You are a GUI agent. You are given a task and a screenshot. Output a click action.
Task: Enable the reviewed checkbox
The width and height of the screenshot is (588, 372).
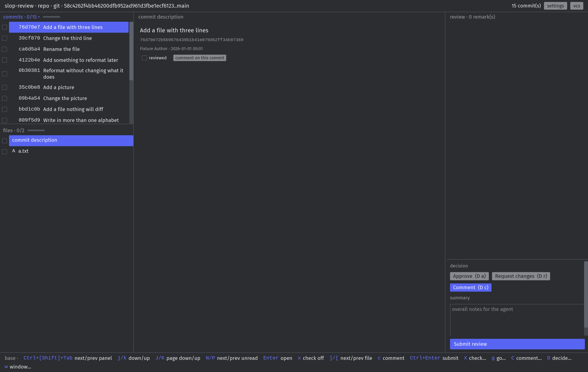pos(144,58)
